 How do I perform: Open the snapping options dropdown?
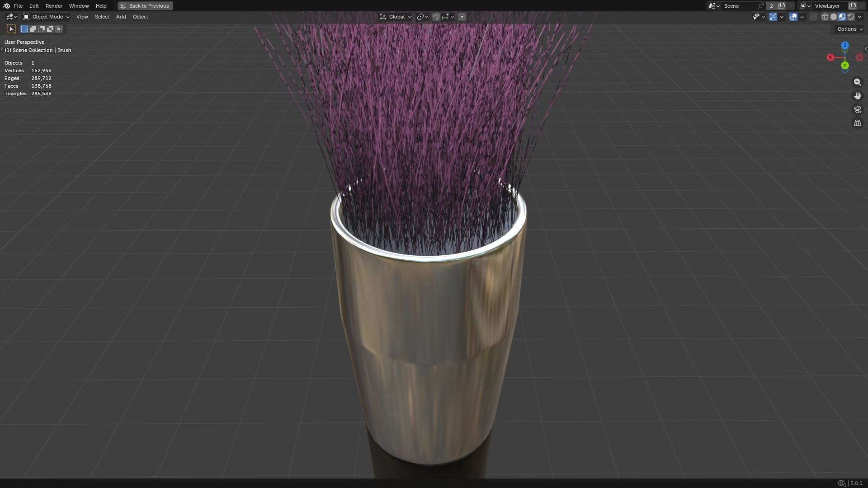(x=448, y=17)
